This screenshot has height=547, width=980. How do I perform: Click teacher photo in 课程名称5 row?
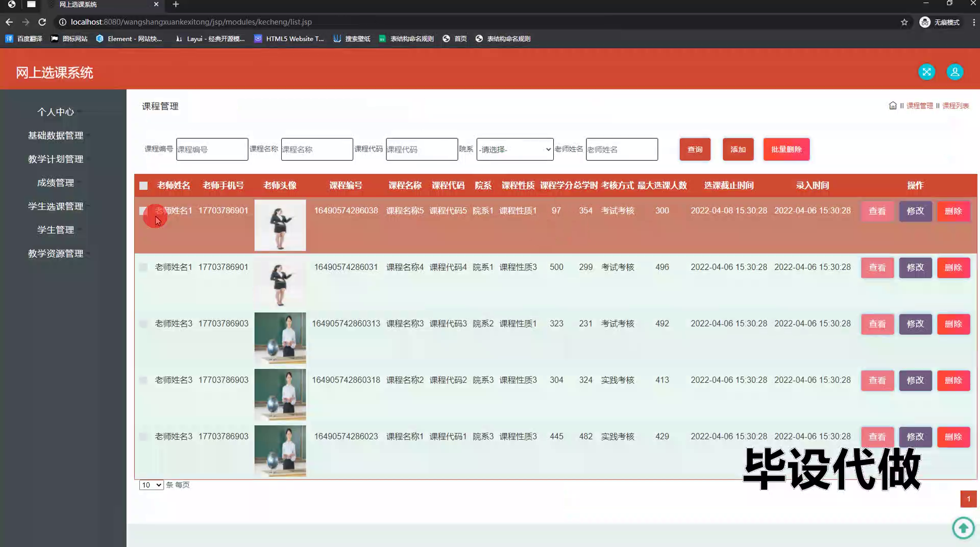coord(280,225)
